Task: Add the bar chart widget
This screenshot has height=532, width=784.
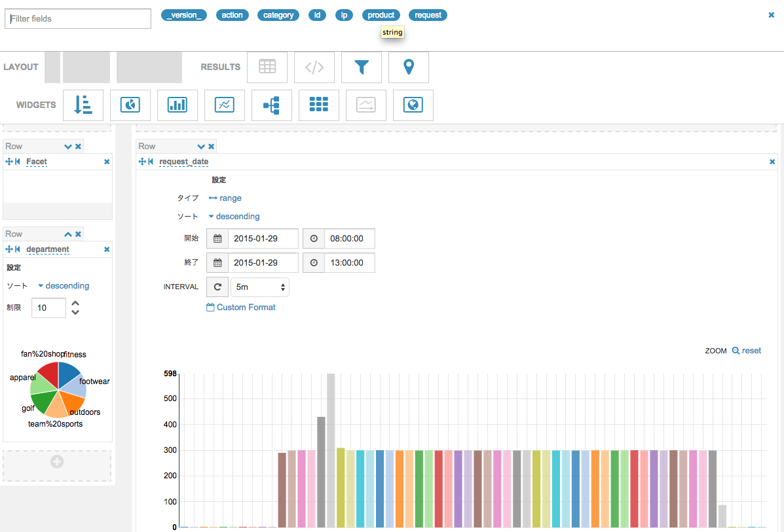Action: pos(177,105)
